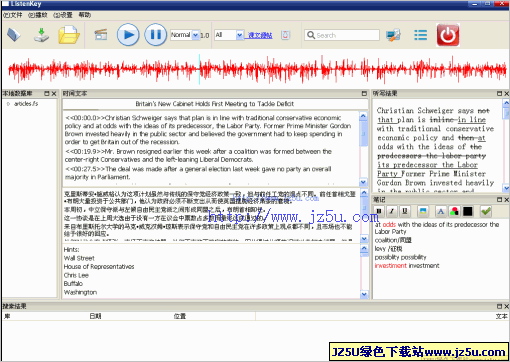Screen dimensions: 510x362
Task: Expand the articles.fs tree node
Action: (x=8, y=104)
